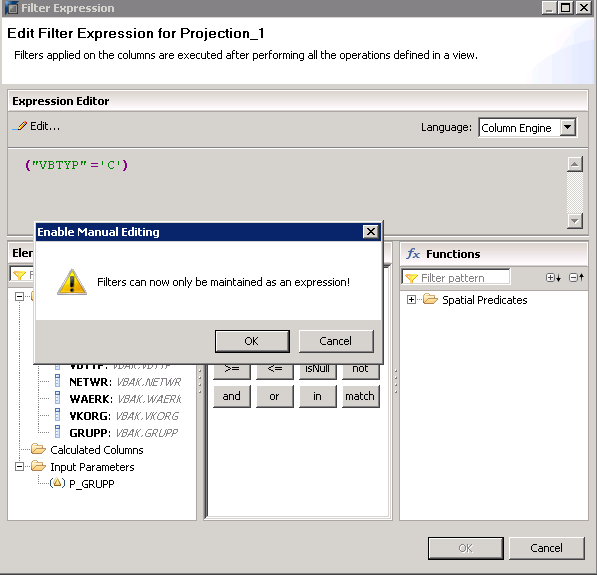Click the Edit pencil icon
This screenshot has width=597, height=575.
click(x=19, y=126)
